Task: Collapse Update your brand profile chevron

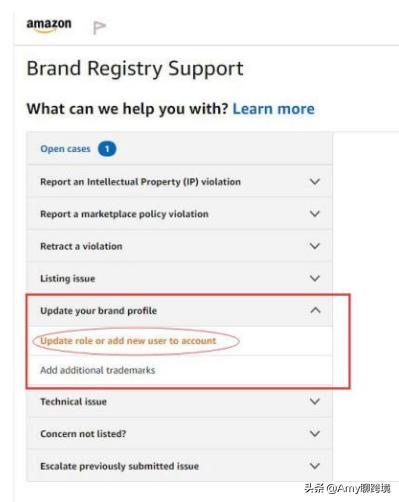Action: point(315,310)
